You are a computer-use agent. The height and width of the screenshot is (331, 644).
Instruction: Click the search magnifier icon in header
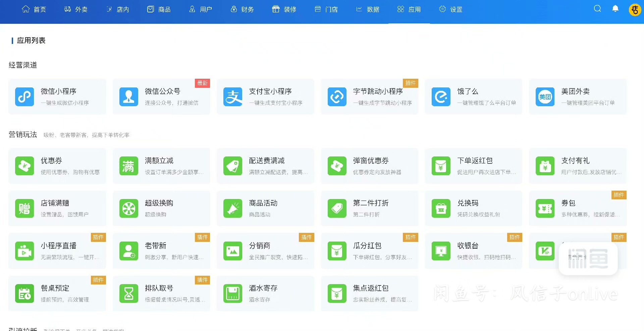pyautogui.click(x=597, y=9)
